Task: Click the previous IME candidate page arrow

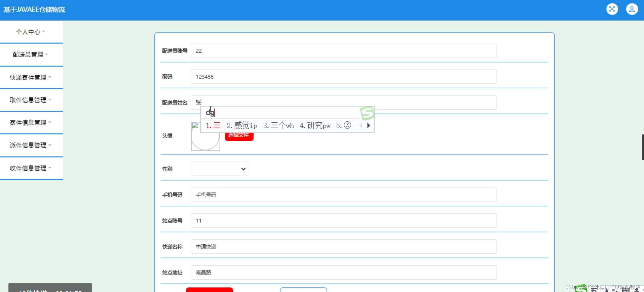Action: (x=361, y=126)
